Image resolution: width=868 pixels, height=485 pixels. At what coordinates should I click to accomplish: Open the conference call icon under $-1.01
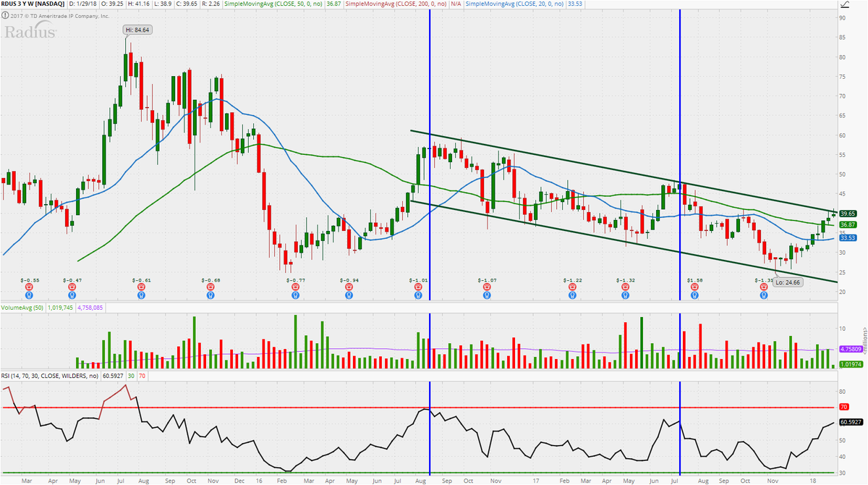tap(418, 287)
